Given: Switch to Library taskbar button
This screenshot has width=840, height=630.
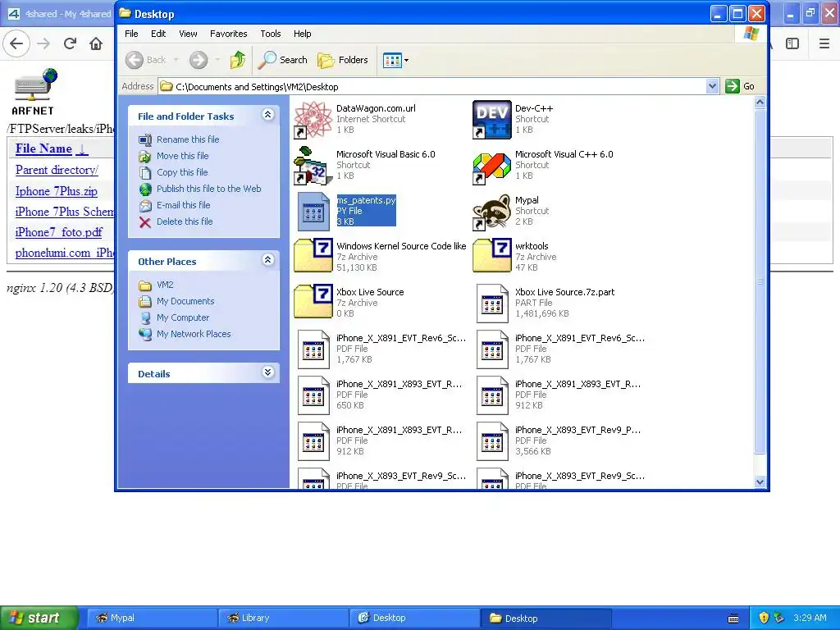Looking at the screenshot, I should (x=284, y=619).
